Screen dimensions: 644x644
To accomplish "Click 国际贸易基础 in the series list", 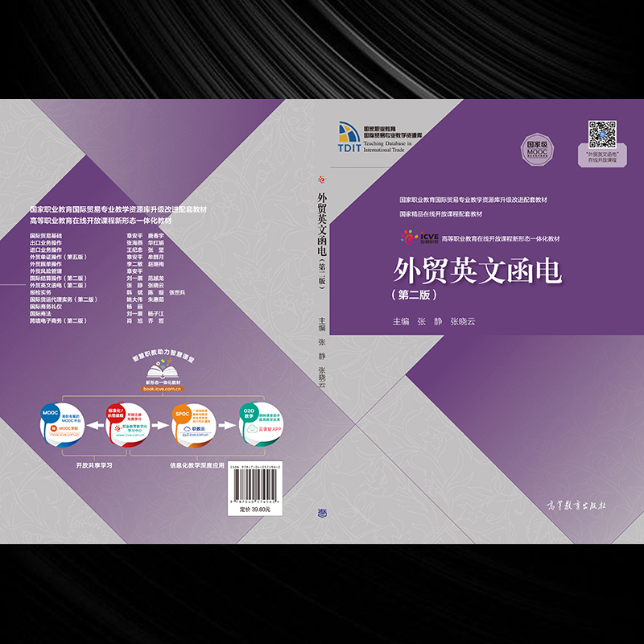I will [x=46, y=235].
